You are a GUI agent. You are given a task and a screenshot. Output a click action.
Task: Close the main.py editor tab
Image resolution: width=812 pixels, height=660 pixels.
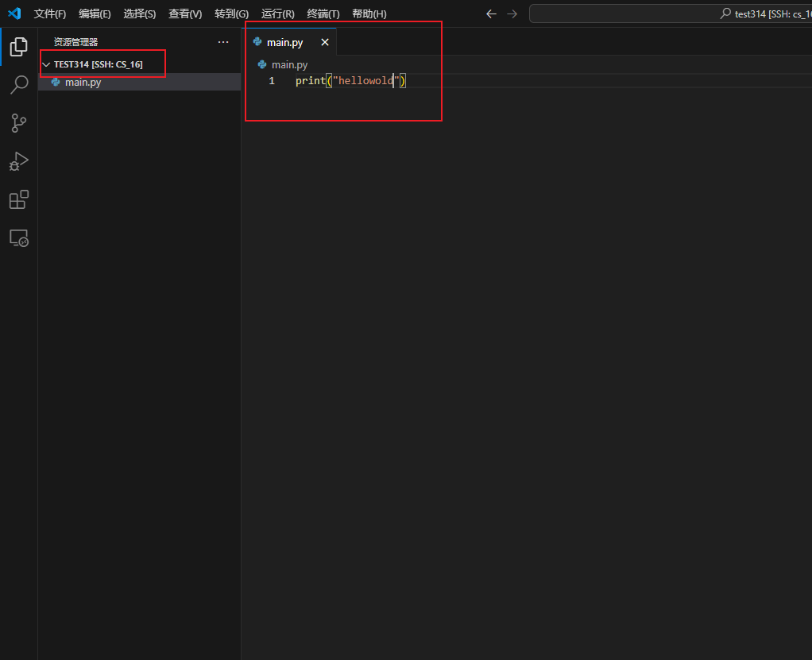pos(325,42)
